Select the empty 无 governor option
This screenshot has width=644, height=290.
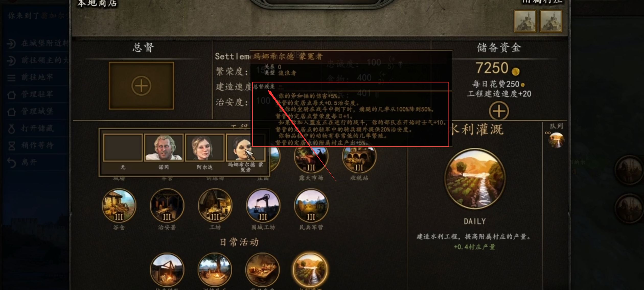[x=123, y=148]
